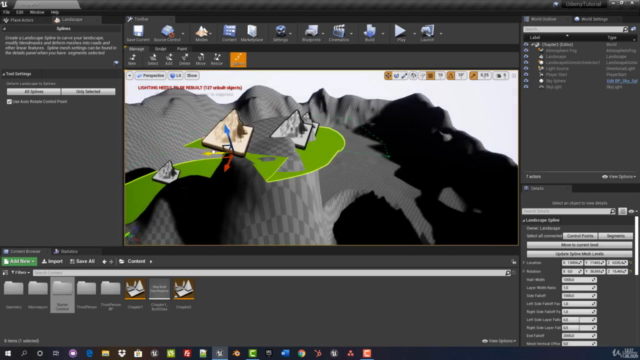This screenshot has width=640, height=360.
Task: Choose the landscape Resize tool
Action: coord(217,60)
